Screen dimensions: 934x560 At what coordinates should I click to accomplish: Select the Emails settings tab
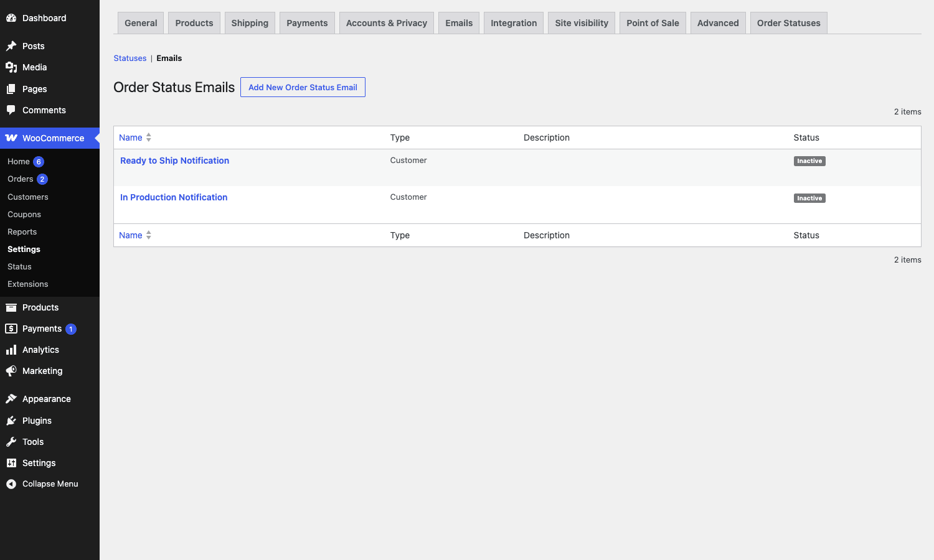459,23
